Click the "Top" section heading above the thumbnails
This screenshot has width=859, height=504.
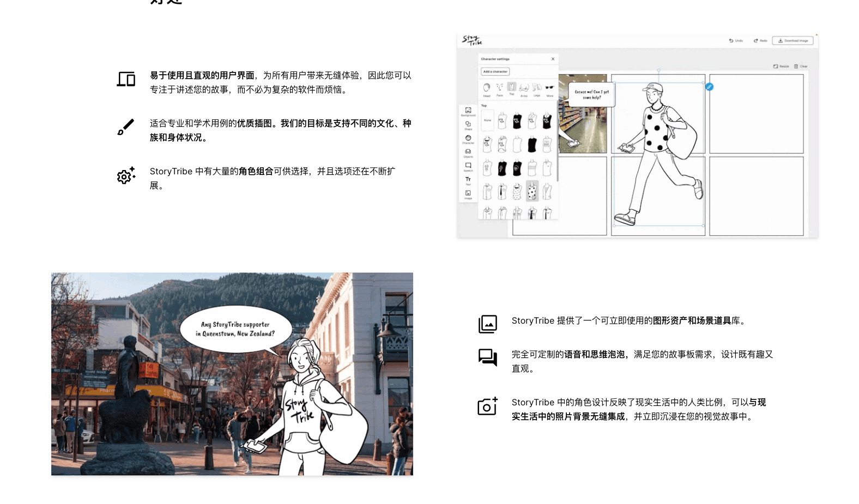tap(484, 106)
